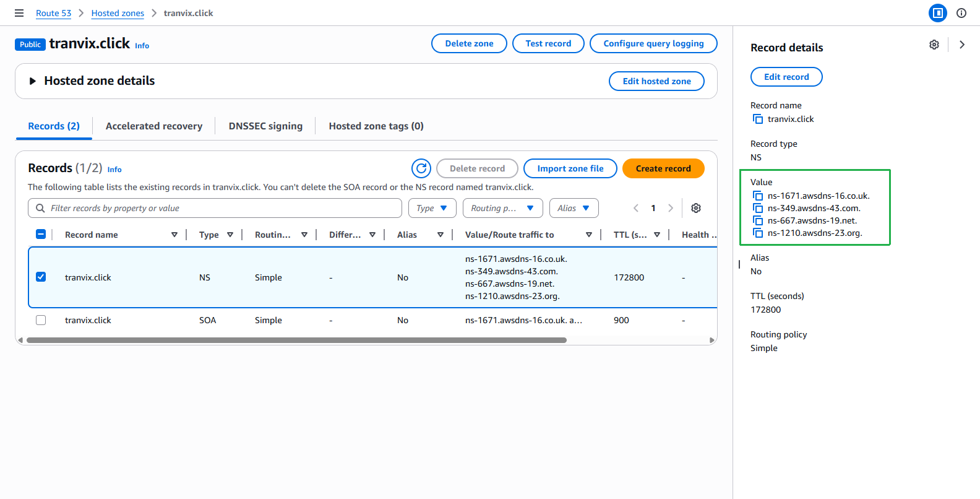This screenshot has height=499, width=980.
Task: Open the info help panel icon
Action: (961, 13)
